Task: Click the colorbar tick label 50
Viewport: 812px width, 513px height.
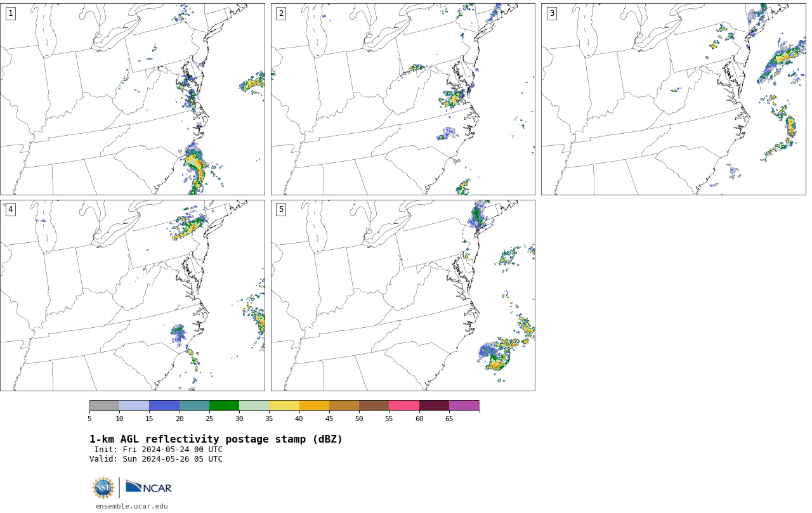Action: tap(359, 419)
